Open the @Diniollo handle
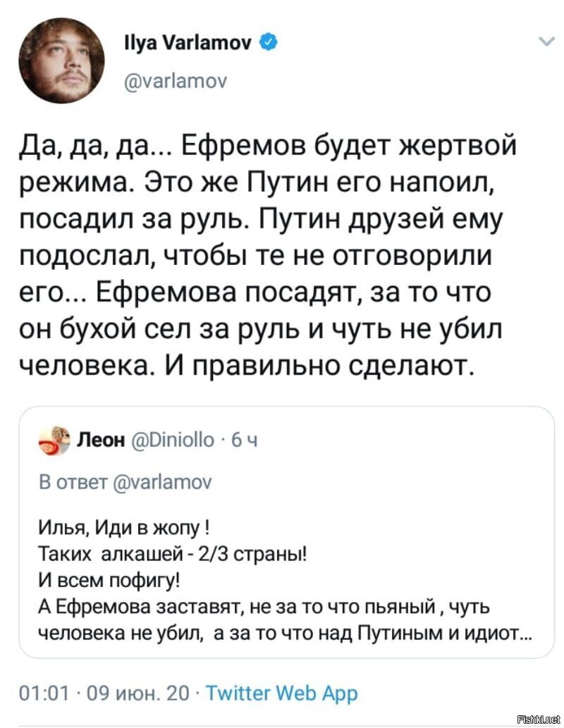This screenshot has width=564, height=728. click(173, 439)
